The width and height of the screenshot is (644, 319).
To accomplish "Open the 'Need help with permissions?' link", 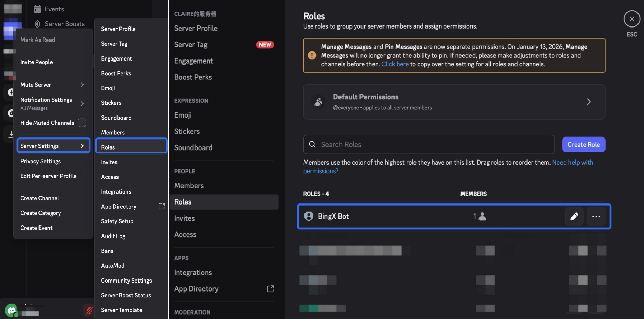I will pyautogui.click(x=572, y=163).
